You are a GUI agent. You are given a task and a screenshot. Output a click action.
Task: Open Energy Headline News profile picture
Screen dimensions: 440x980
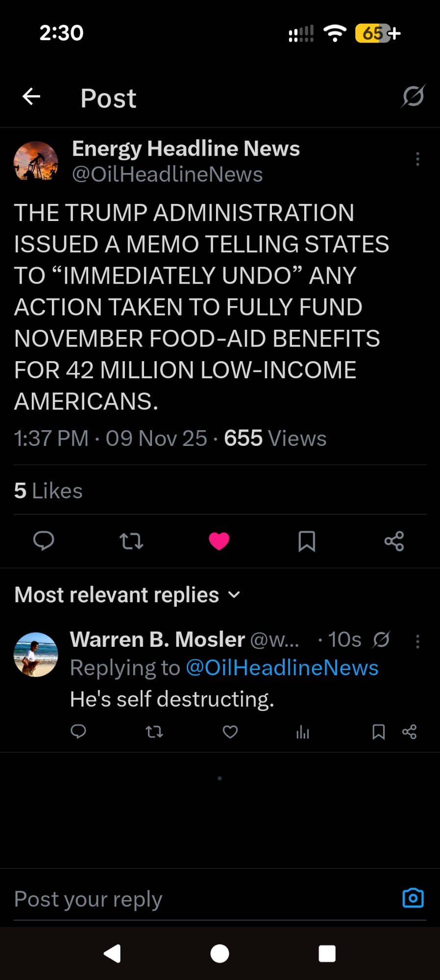(x=36, y=161)
